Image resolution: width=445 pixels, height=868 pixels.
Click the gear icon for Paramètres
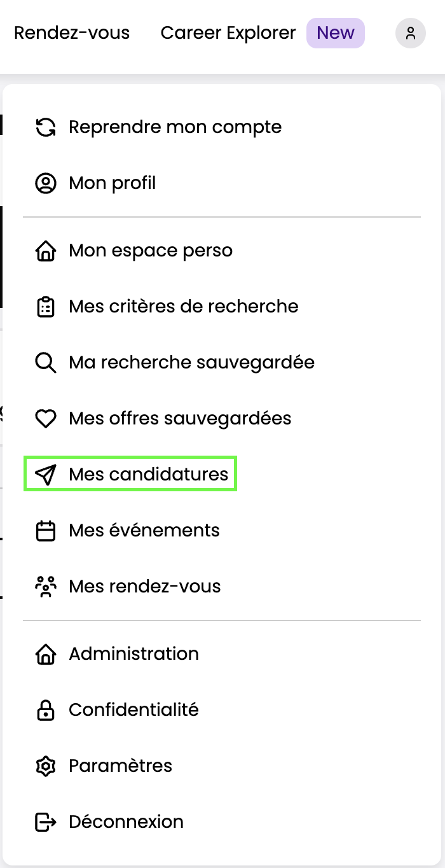pyautogui.click(x=46, y=766)
